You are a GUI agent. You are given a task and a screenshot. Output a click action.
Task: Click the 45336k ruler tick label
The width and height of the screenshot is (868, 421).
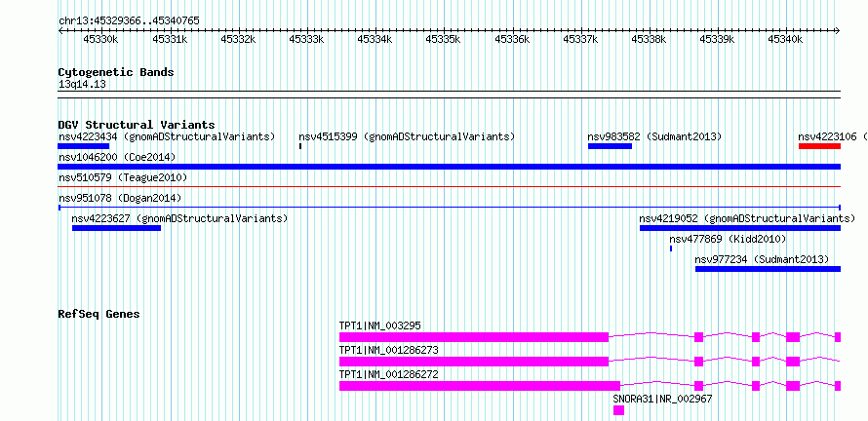512,39
